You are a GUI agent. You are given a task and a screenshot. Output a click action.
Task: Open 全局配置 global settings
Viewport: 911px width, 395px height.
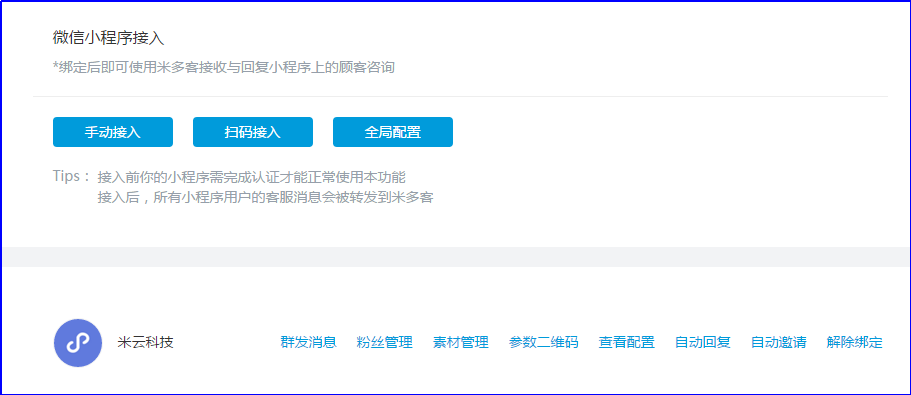pyautogui.click(x=393, y=132)
